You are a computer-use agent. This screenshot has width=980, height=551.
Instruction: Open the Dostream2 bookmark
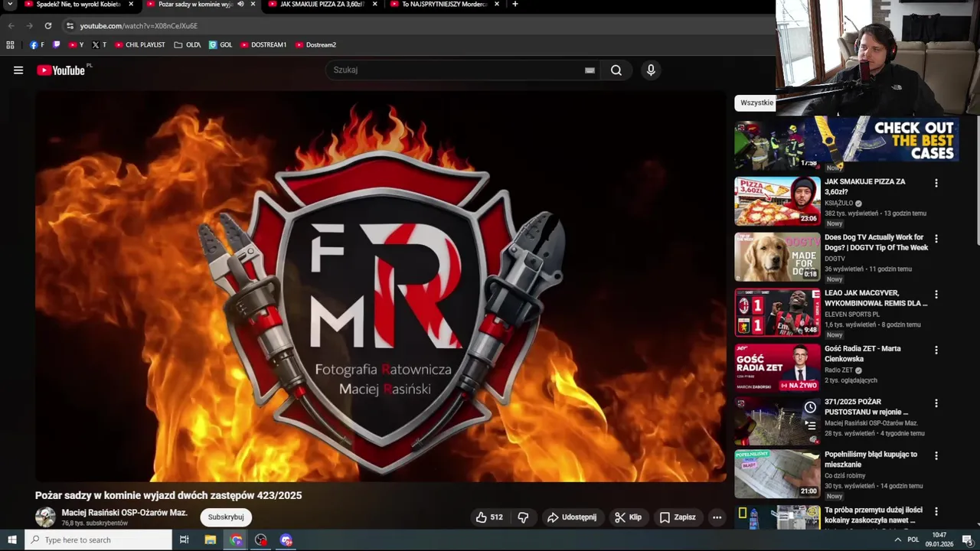tap(315, 44)
